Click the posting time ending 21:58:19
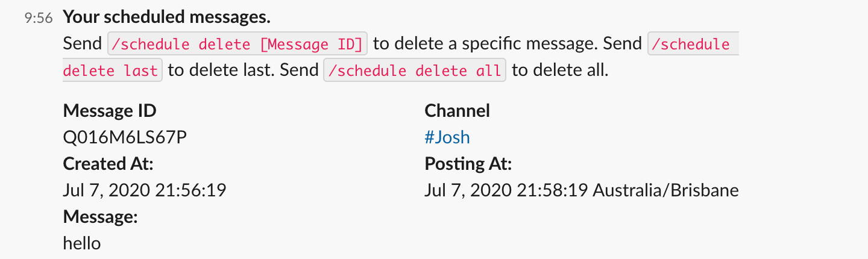Image resolution: width=868 pixels, height=259 pixels. pos(506,190)
